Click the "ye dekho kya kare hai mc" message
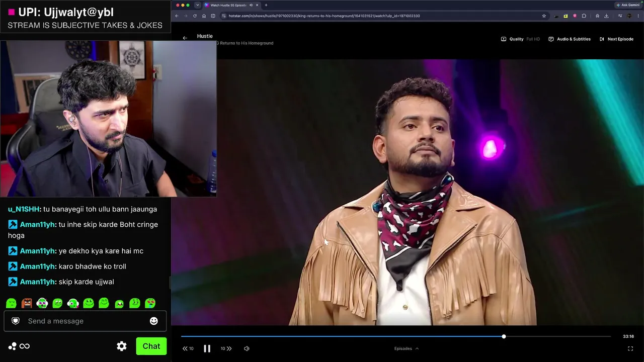This screenshot has width=644, height=362. [x=101, y=251]
